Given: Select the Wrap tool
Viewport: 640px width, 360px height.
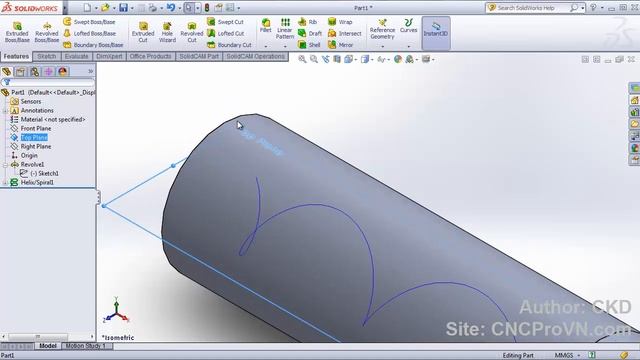Looking at the screenshot, I should click(340, 22).
